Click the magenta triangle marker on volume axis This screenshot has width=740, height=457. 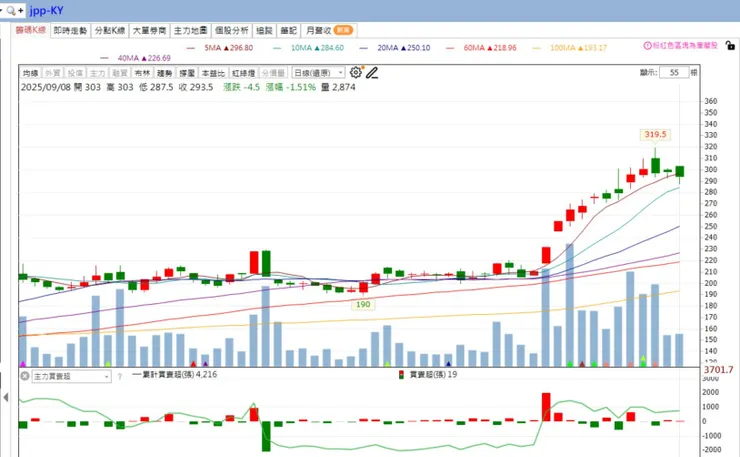(x=22, y=364)
